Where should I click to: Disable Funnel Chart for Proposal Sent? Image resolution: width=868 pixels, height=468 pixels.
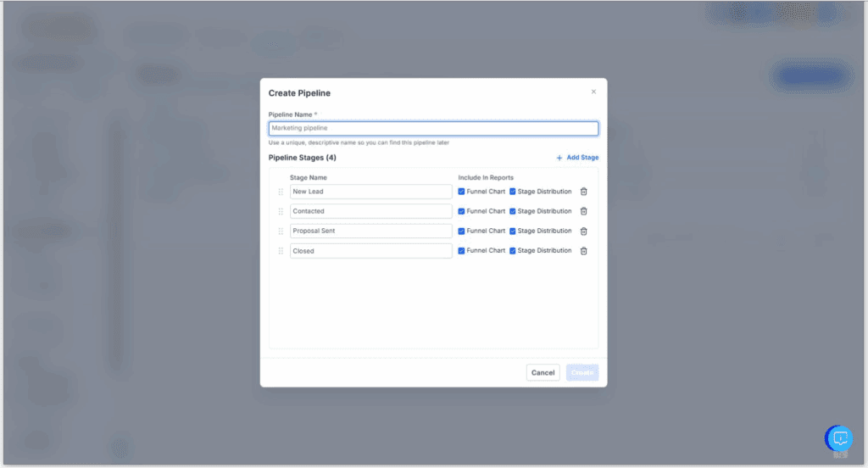click(461, 231)
